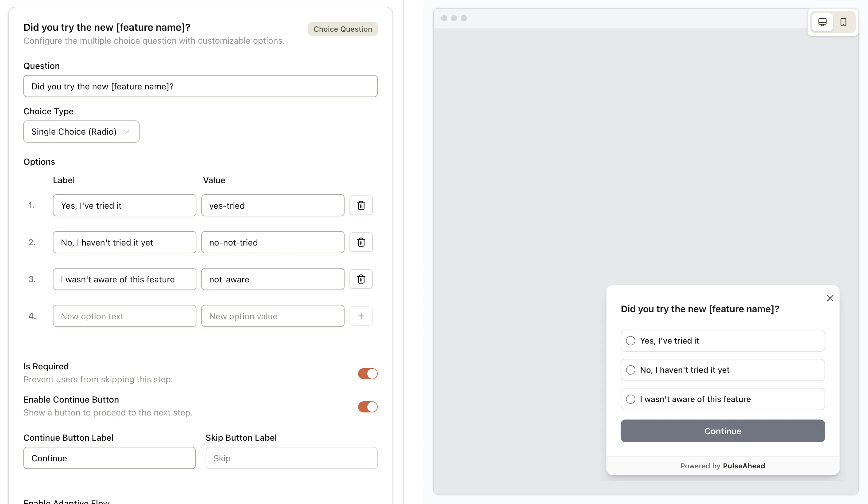
Task: Switch preview to desktop view
Action: point(823,22)
